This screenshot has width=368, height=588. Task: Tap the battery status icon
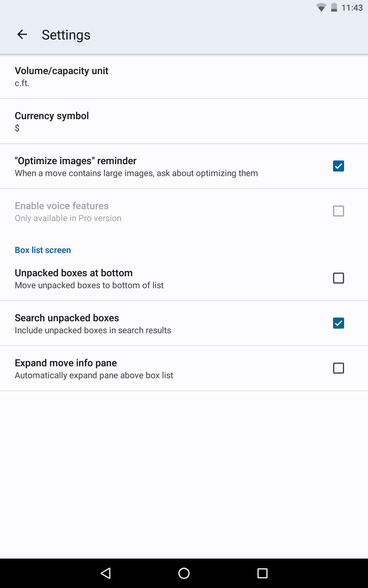click(334, 7)
